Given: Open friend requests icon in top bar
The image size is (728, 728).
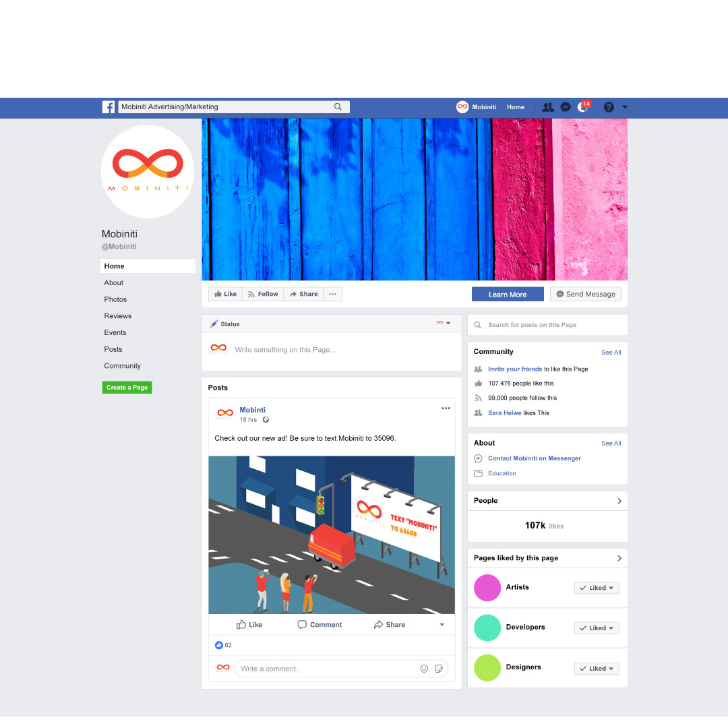Looking at the screenshot, I should point(548,107).
